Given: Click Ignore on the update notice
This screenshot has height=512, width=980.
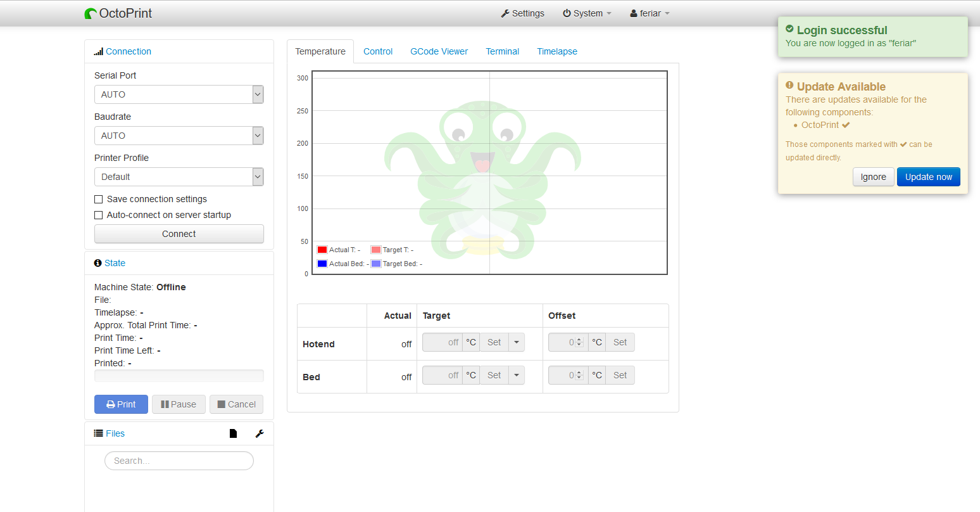Looking at the screenshot, I should (x=874, y=177).
